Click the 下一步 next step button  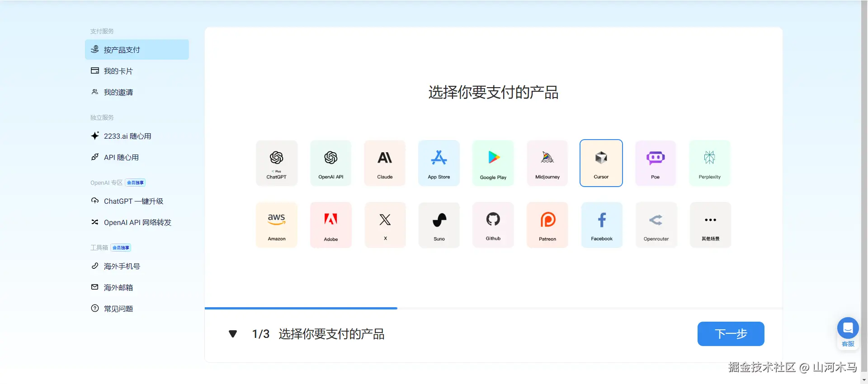pyautogui.click(x=731, y=334)
